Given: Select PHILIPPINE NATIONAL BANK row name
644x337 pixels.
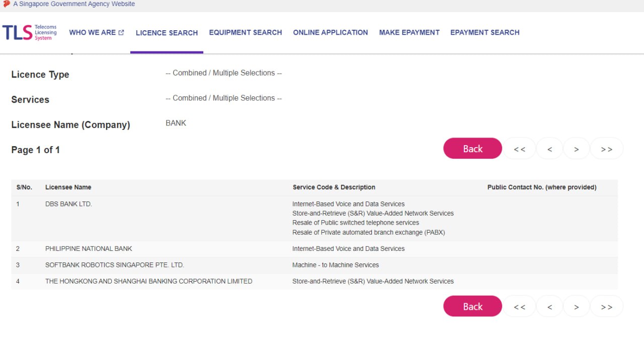Looking at the screenshot, I should point(89,249).
